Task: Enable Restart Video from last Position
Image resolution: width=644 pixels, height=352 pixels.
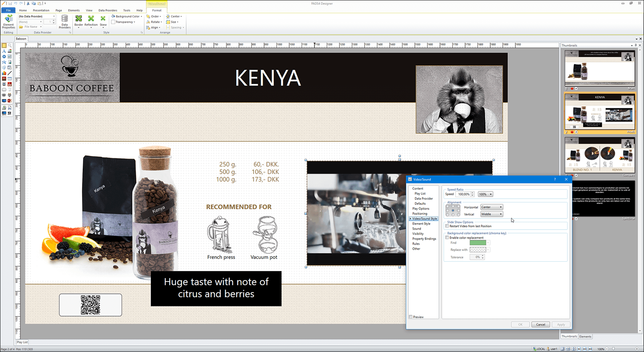Action: 447,226
